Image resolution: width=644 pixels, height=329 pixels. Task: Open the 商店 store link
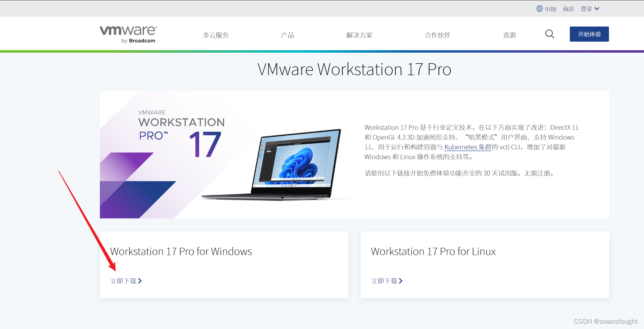[x=568, y=9]
